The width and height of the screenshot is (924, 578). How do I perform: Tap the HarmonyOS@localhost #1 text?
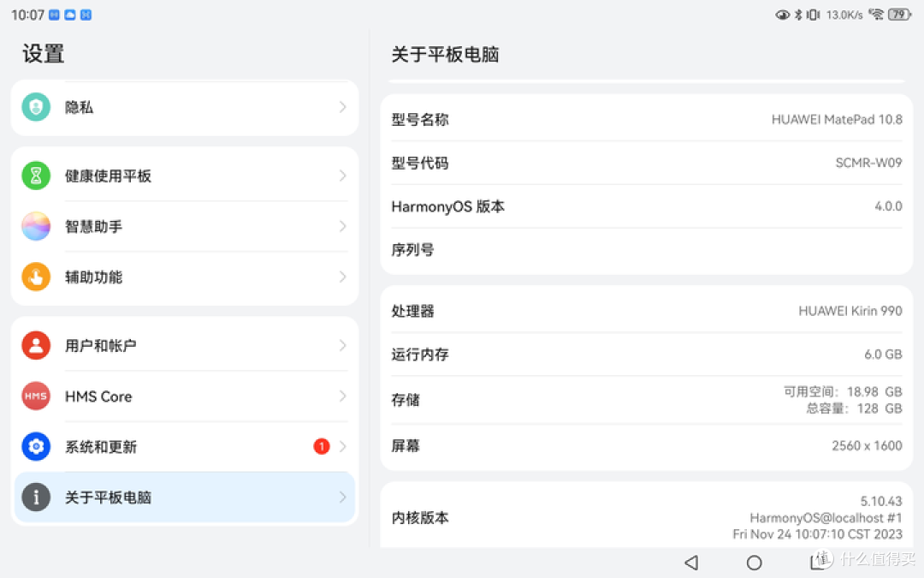826,518
